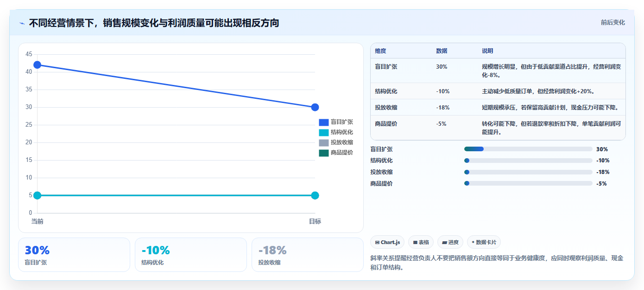Click the 商品提价 legend label text

pyautogui.click(x=342, y=153)
